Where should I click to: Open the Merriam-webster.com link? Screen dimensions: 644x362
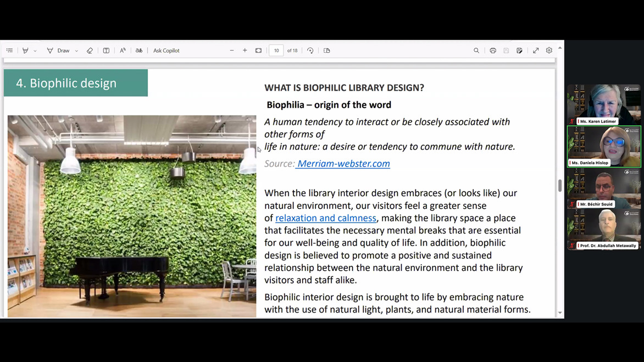[x=343, y=164]
